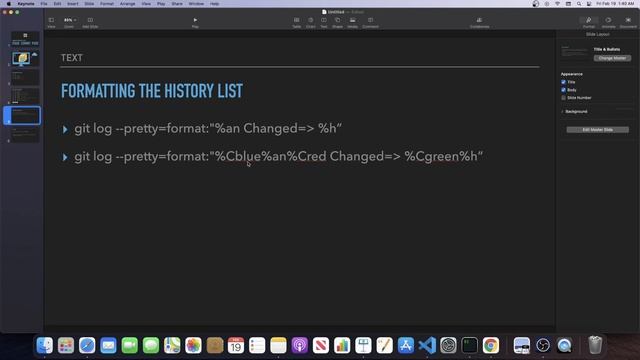Open the Window menu
Image resolution: width=640 pixels, height=360 pixels.
[196, 4]
